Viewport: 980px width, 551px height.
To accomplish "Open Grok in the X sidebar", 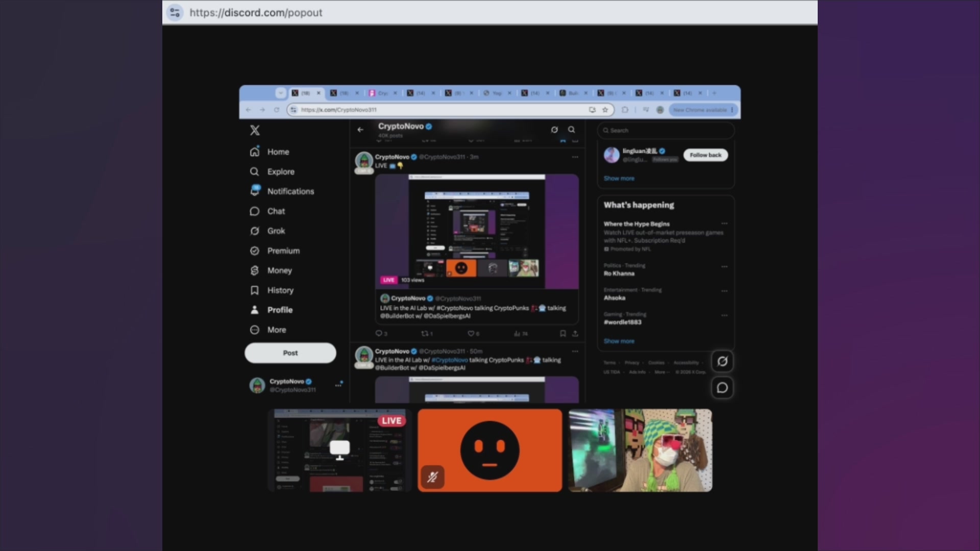I will click(x=267, y=231).
